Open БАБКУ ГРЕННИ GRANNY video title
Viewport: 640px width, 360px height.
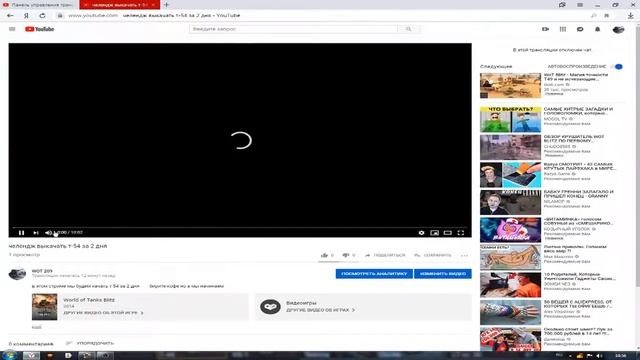point(579,194)
